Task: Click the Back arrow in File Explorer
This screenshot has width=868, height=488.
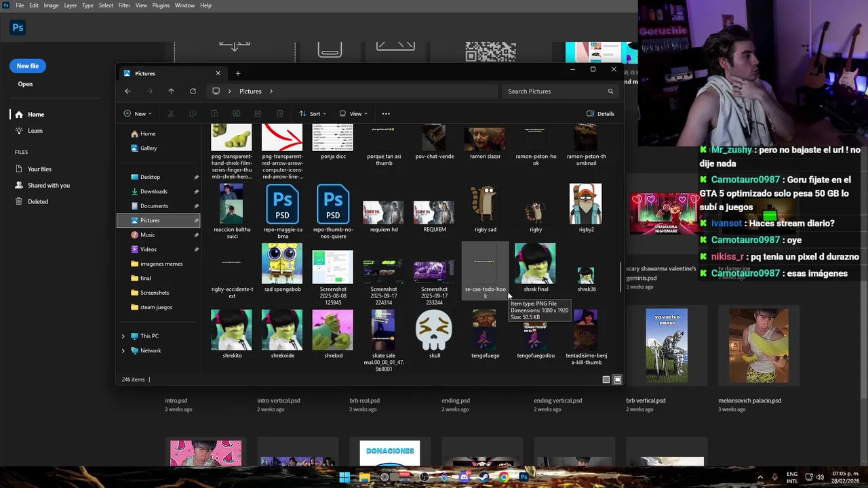Action: click(x=127, y=91)
